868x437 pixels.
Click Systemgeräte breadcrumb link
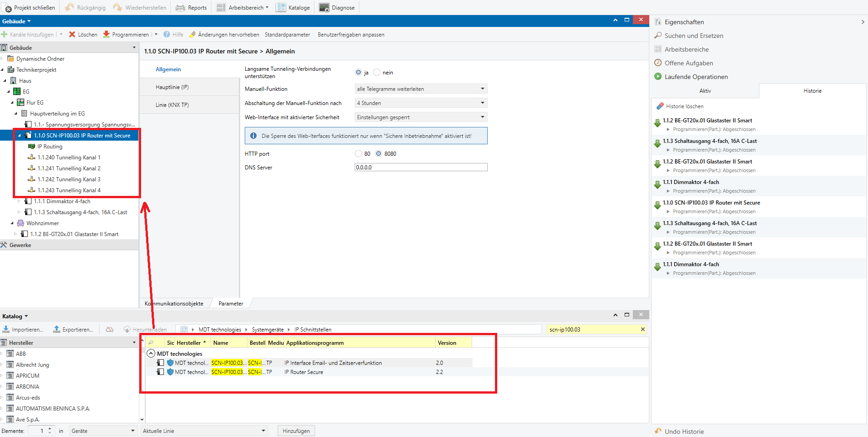(268, 329)
